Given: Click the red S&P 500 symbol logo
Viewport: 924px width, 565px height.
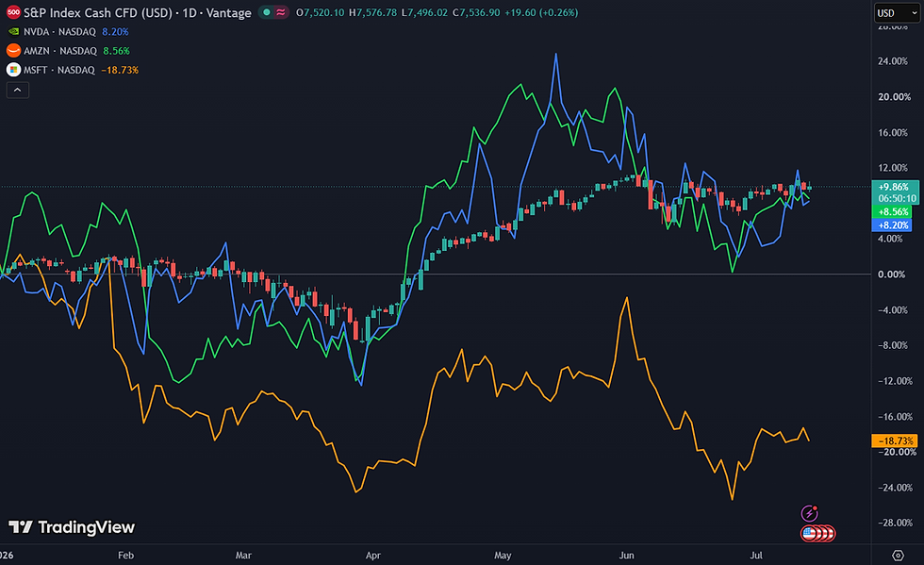Looking at the screenshot, I should pos(13,12).
